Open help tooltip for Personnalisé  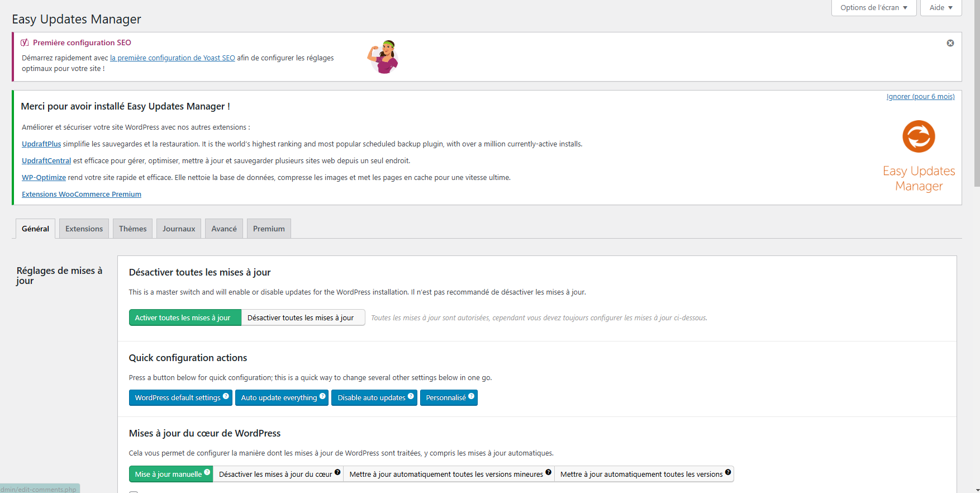click(x=471, y=396)
